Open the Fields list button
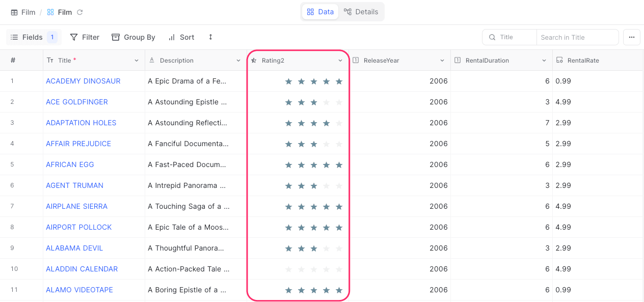Viewport: 644px width, 302px height. coord(34,37)
